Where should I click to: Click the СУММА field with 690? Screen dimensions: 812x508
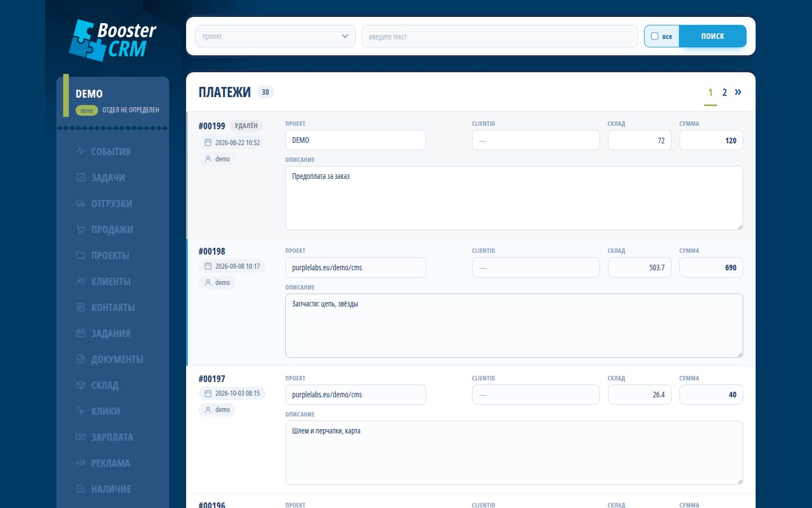711,268
